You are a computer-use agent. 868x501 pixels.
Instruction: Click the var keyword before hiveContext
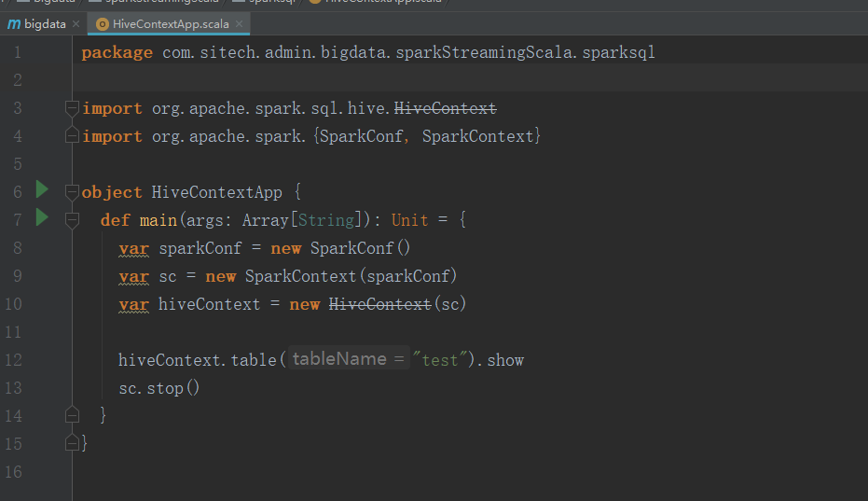click(134, 305)
